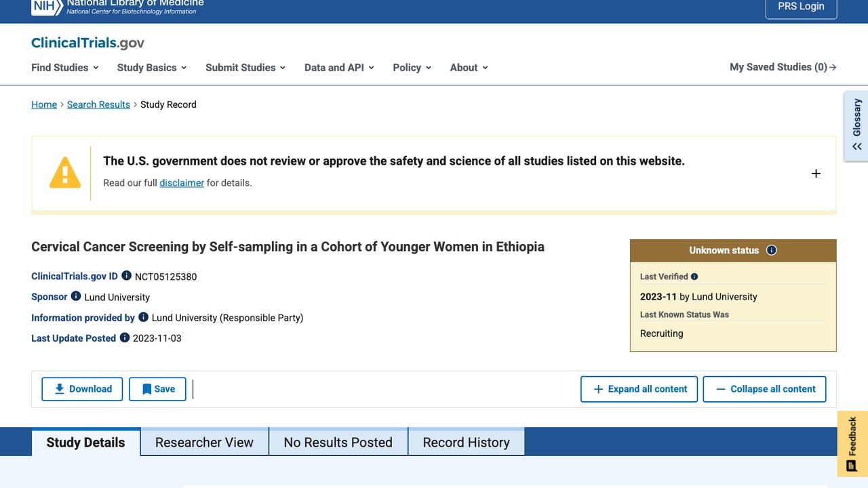The width and height of the screenshot is (868, 488).
Task: Click info icon in Unknown status header
Action: (772, 250)
